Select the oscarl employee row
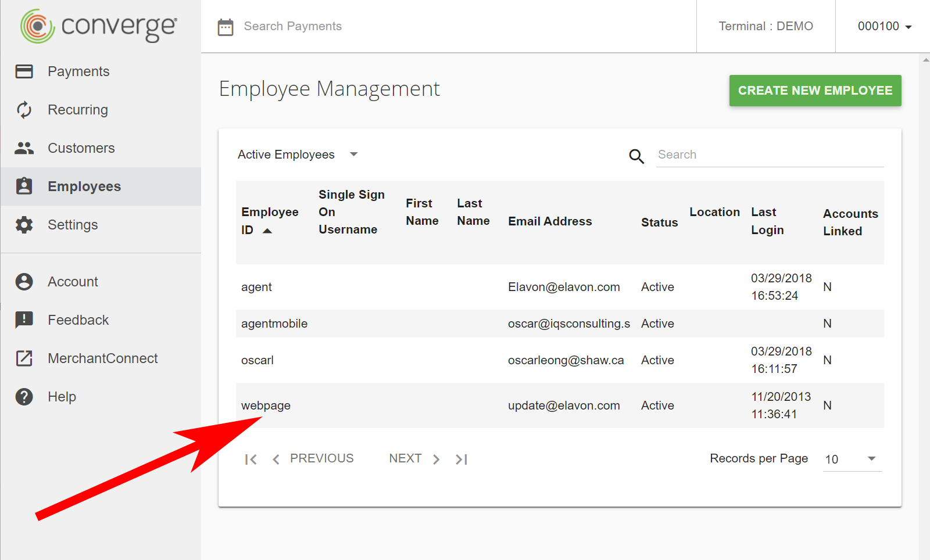This screenshot has width=930, height=560. click(x=560, y=360)
